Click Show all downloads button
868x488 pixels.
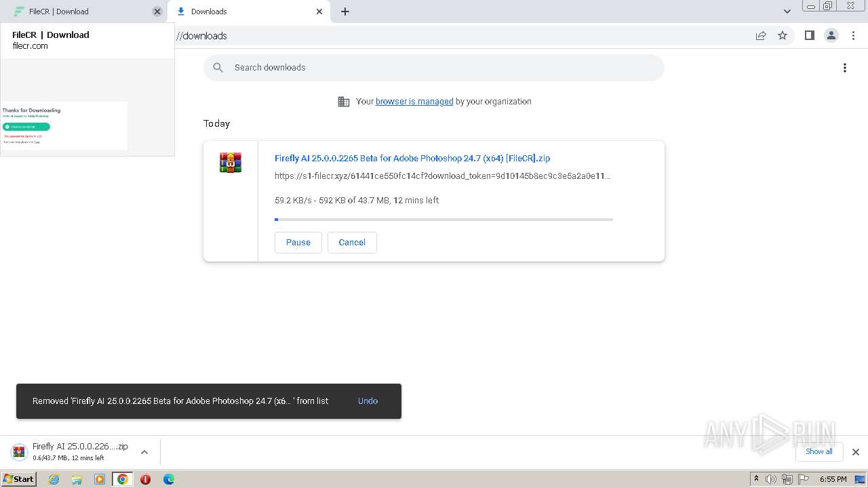click(819, 451)
